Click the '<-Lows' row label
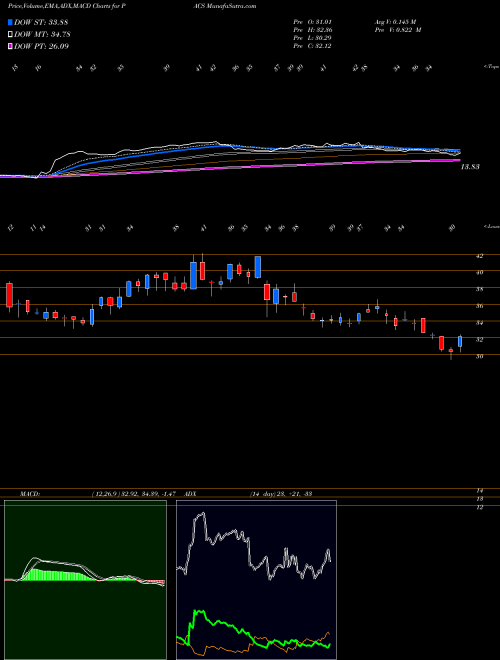The width and height of the screenshot is (500, 660). pyautogui.click(x=491, y=226)
